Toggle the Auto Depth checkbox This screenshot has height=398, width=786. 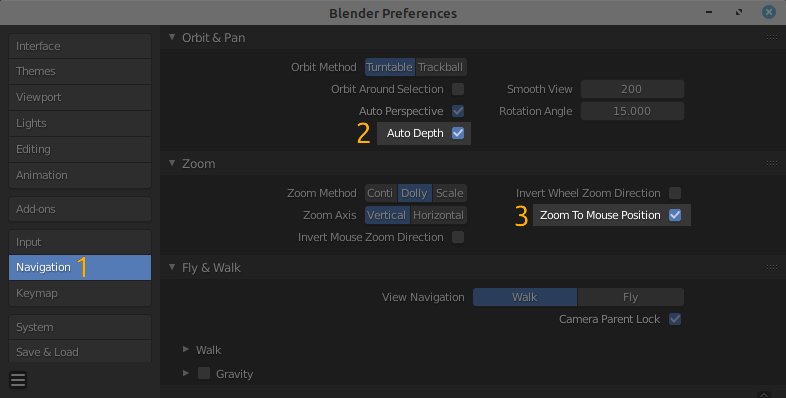point(458,133)
